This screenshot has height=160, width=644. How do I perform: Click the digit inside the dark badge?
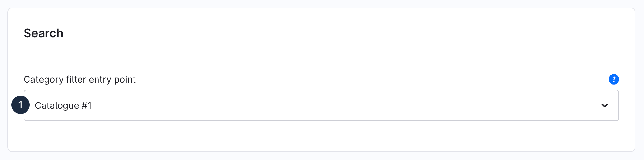click(21, 105)
